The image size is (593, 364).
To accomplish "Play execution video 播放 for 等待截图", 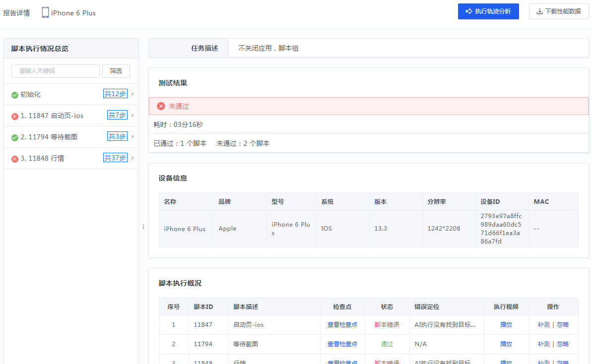I will [506, 344].
